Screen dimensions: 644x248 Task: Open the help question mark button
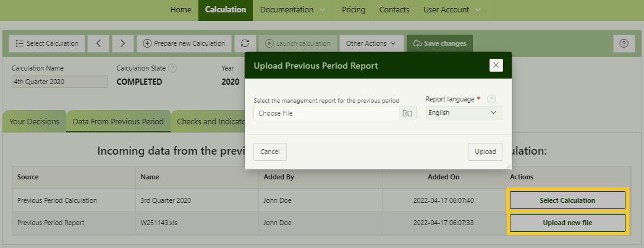[x=624, y=43]
